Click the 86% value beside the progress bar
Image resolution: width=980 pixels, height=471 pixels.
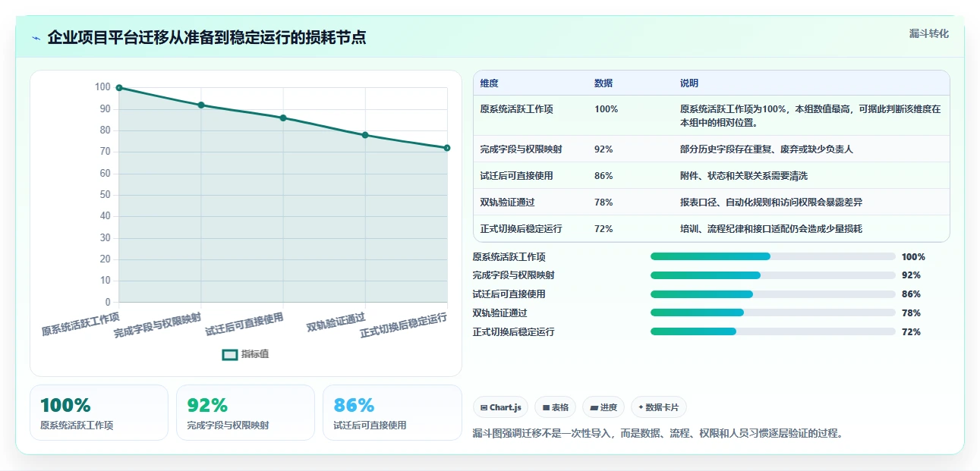[x=911, y=294]
